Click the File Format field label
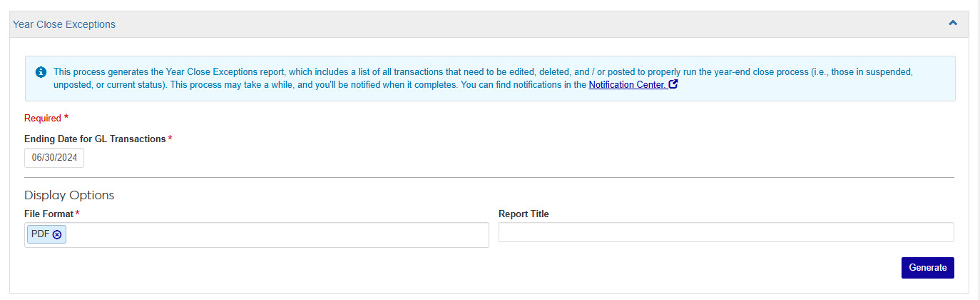Viewport: 980px width, 300px height. click(49, 214)
